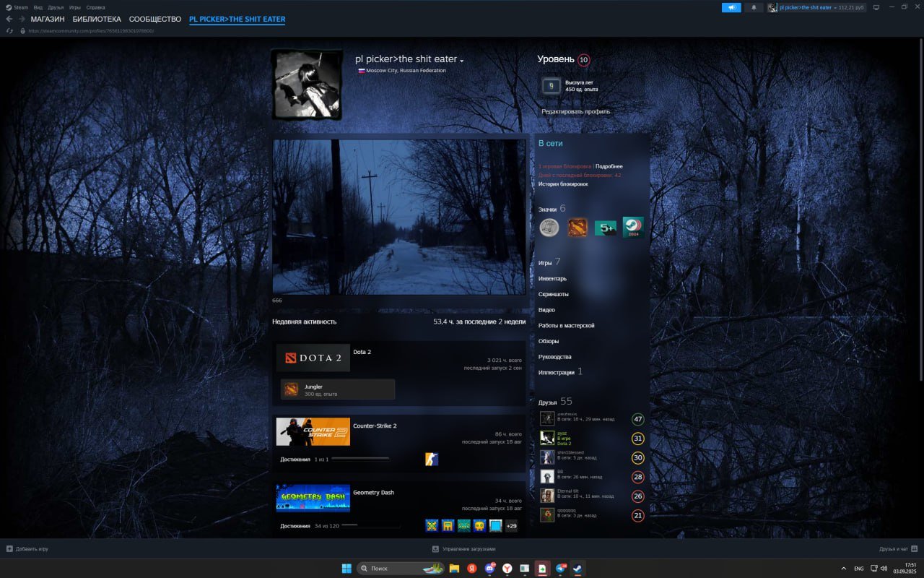924x578 pixels.
Task: Click the featured snowy road artwork thumbnail
Action: click(399, 217)
